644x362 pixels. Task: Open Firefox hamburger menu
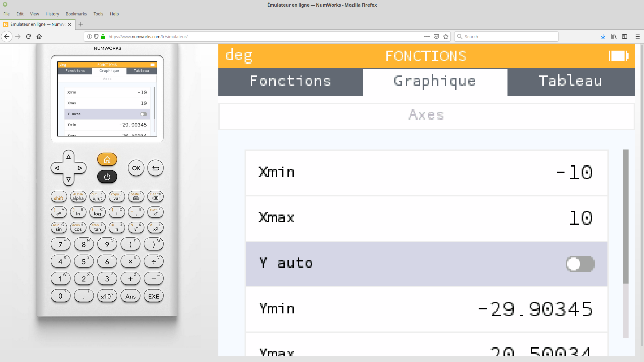(638, 37)
